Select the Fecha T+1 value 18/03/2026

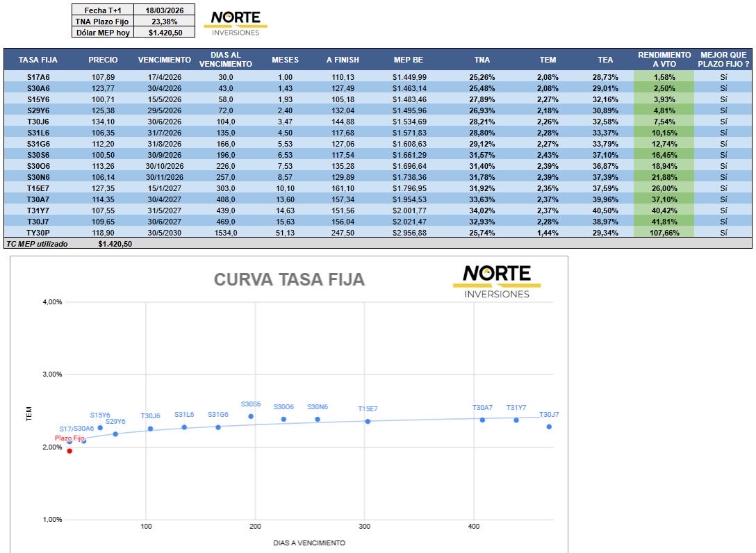[x=165, y=10]
